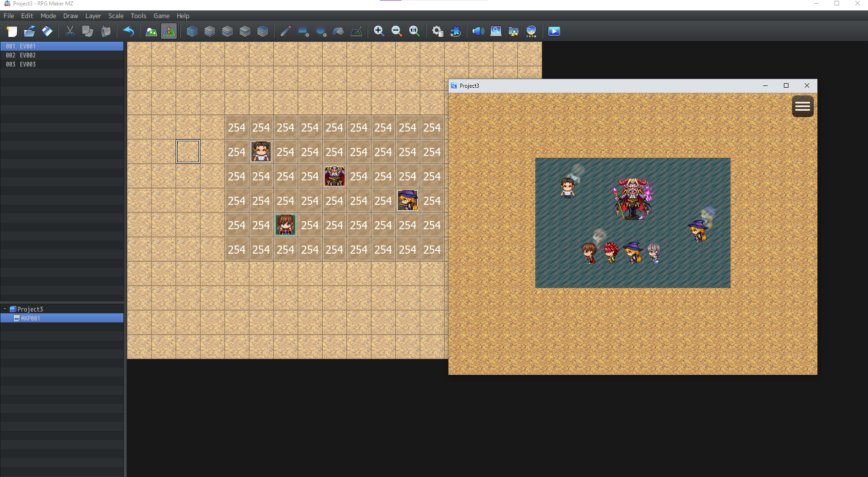This screenshot has width=868, height=477.
Task: Open the Help menu
Action: coord(183,16)
